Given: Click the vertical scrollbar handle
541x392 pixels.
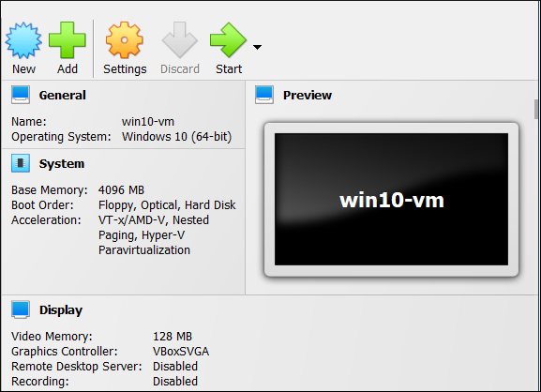Looking at the screenshot, I should [x=536, y=109].
